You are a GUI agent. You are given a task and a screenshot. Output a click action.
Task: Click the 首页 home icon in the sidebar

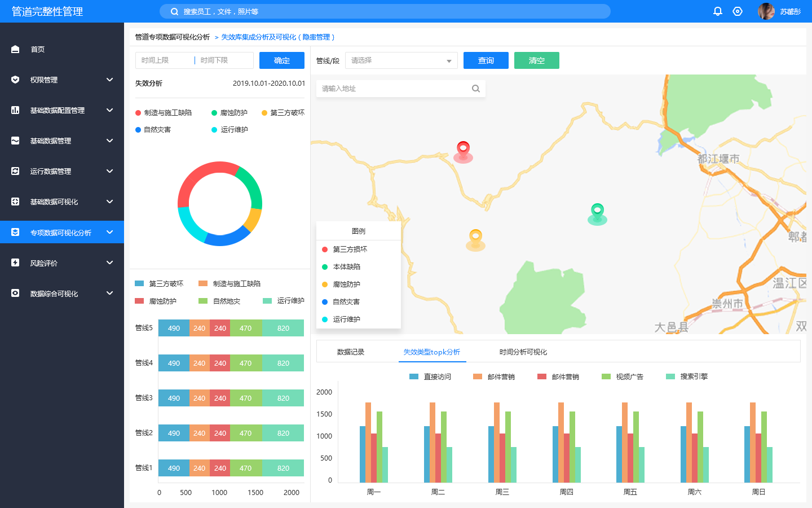point(15,50)
